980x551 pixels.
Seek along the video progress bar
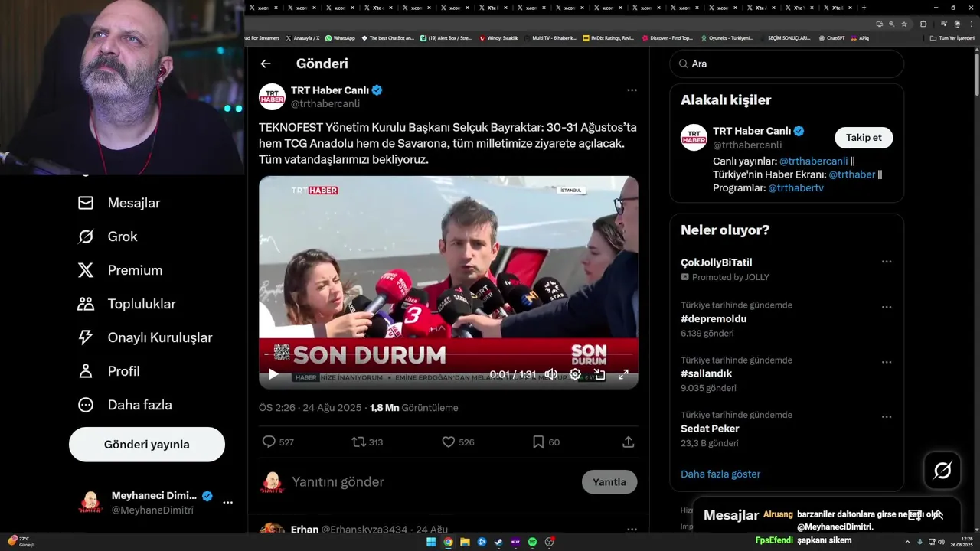pyautogui.click(x=448, y=355)
